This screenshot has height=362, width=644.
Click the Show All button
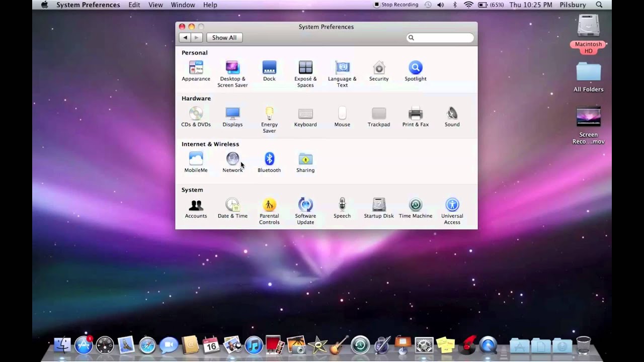(x=224, y=38)
